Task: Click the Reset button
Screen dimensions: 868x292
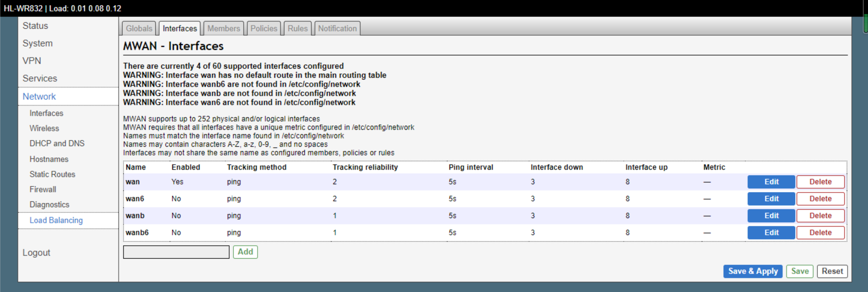Action: (x=832, y=271)
